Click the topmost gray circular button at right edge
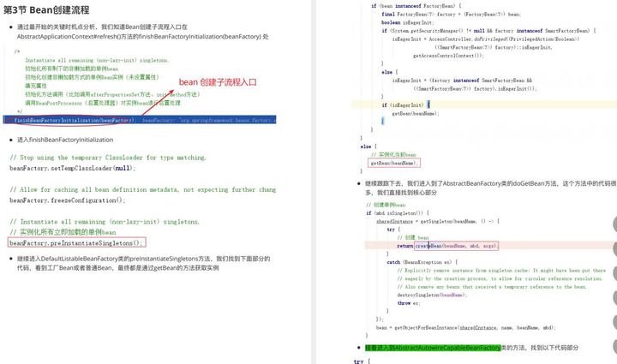 615,224
